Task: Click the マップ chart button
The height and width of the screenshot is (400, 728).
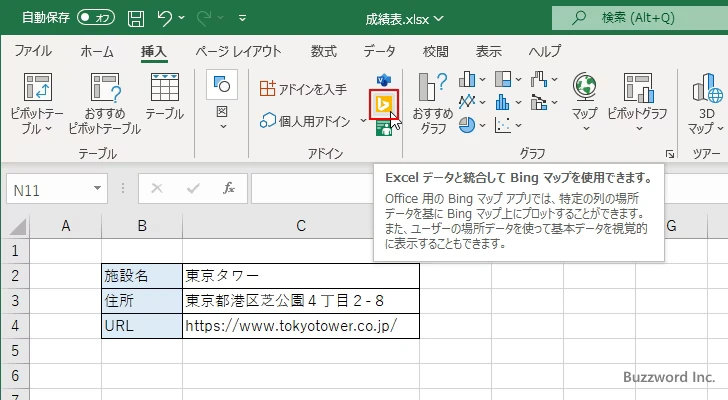Action: tap(585, 102)
